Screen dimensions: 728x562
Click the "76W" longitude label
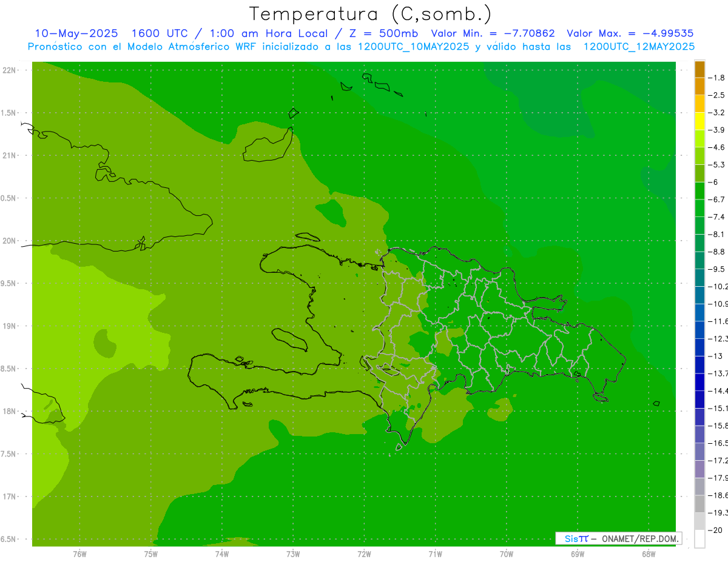click(79, 554)
